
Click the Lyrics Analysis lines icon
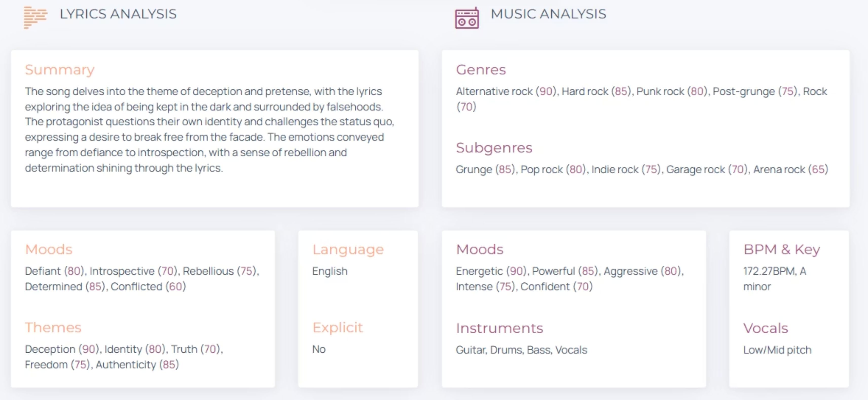pos(35,17)
